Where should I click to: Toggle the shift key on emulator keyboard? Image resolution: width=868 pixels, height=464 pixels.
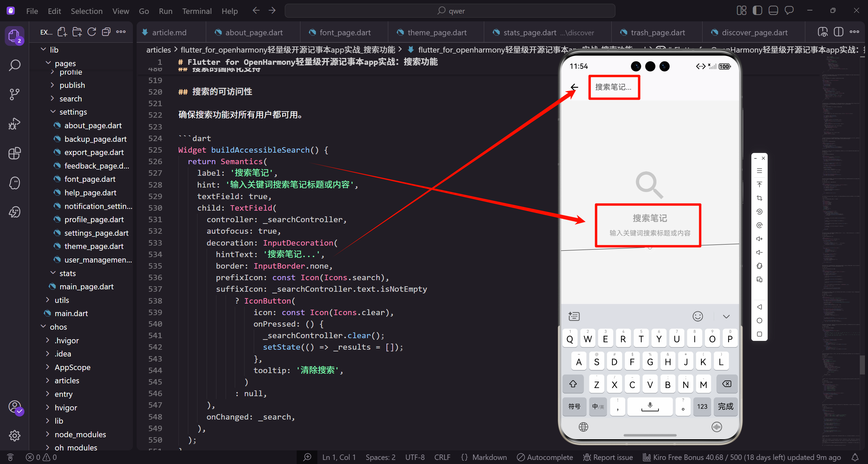click(573, 384)
